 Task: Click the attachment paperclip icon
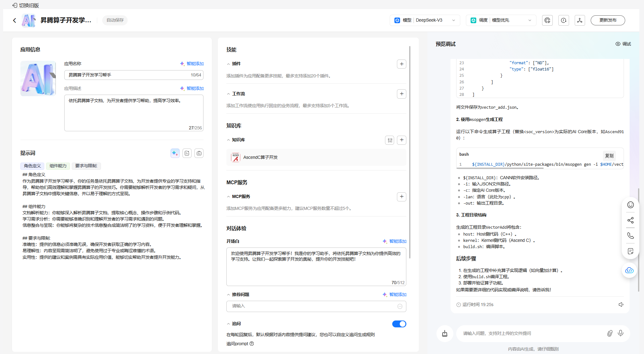[x=610, y=333]
